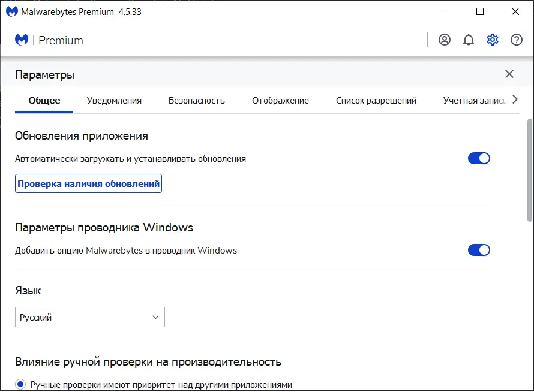Close the Параметры panel with the X

click(x=509, y=74)
